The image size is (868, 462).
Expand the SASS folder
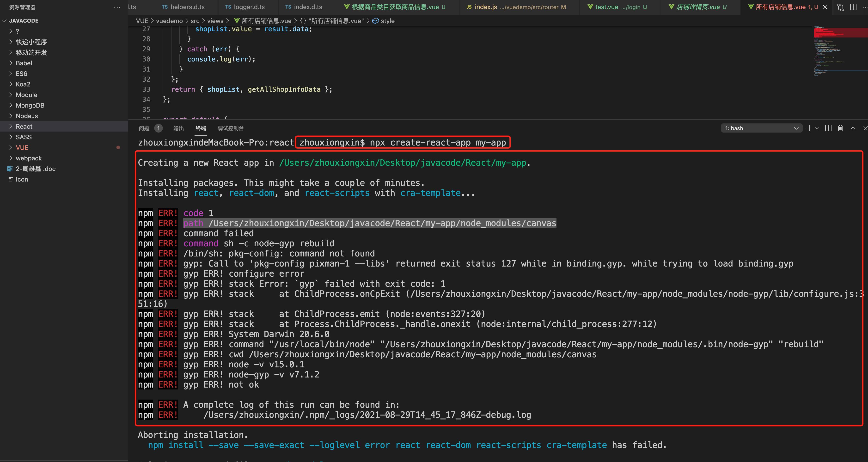pyautogui.click(x=64, y=137)
